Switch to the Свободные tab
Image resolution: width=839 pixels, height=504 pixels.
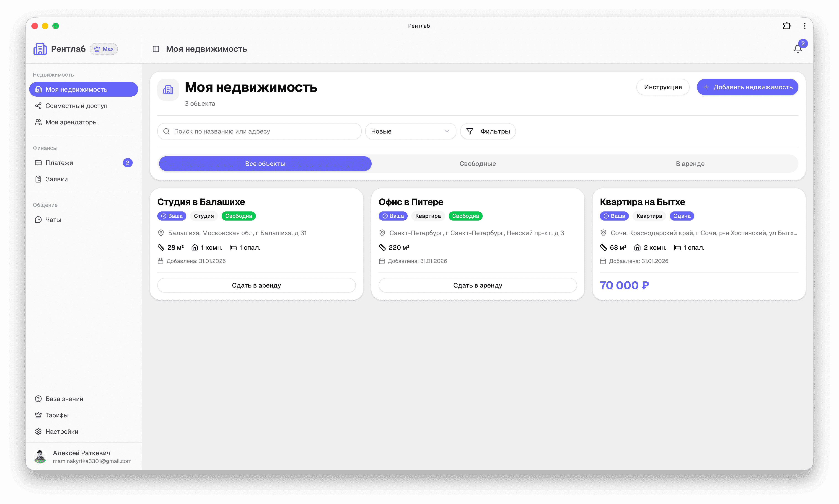[x=477, y=163]
